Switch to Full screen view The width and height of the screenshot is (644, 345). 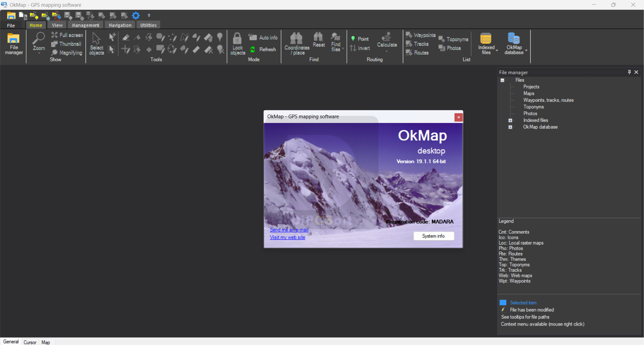click(x=67, y=35)
